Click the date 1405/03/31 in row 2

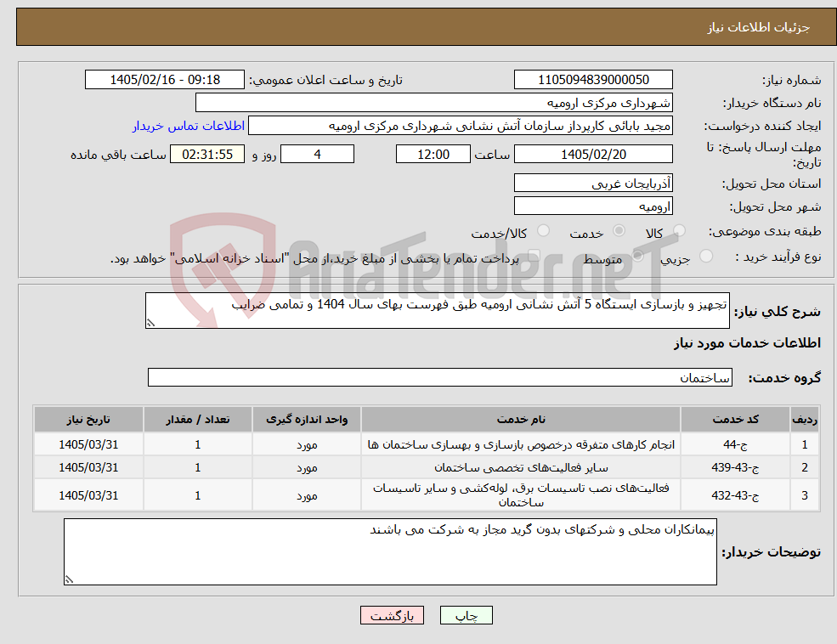88,467
